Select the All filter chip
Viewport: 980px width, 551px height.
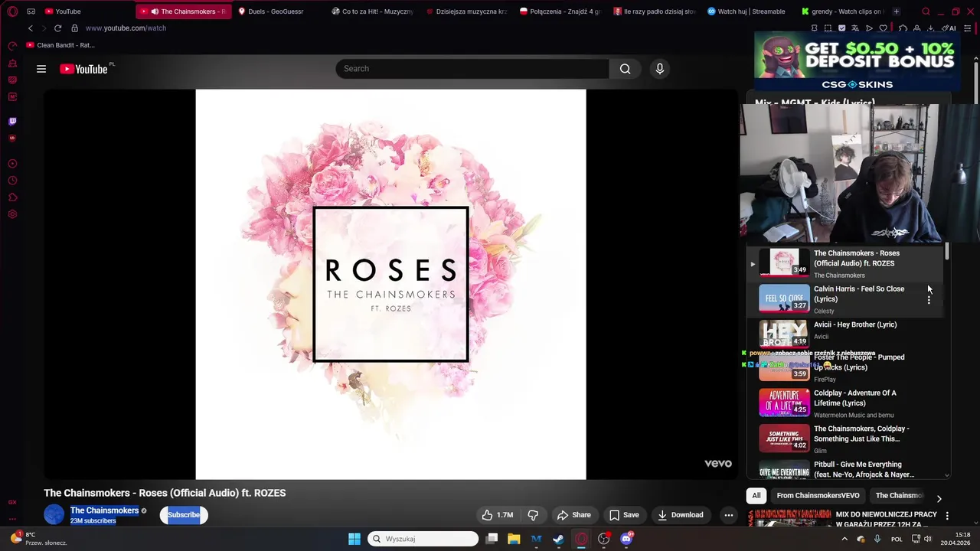click(x=756, y=496)
